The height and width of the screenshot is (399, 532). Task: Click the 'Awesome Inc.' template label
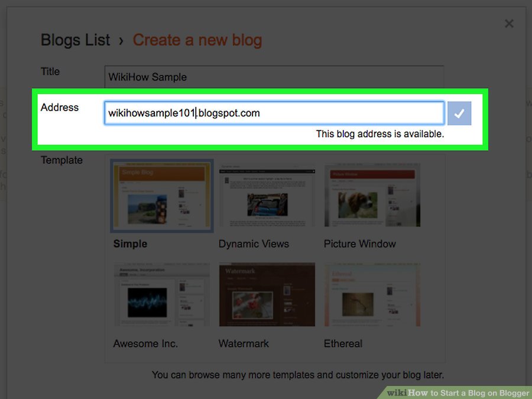[x=145, y=343]
